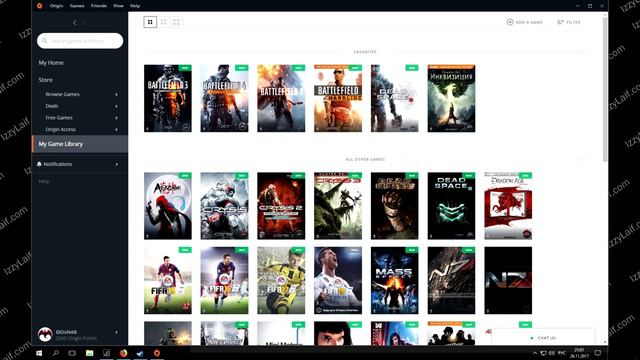Go to My Home

(51, 62)
